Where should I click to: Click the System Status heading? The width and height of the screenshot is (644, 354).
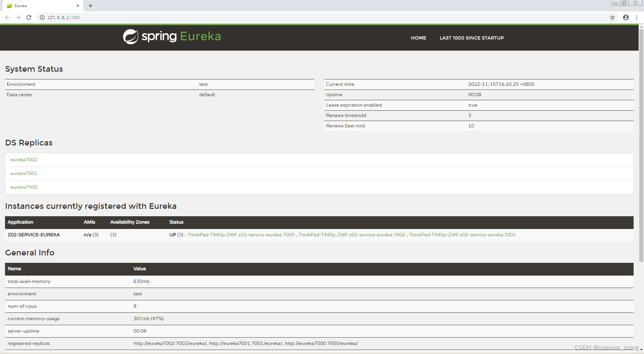(34, 69)
